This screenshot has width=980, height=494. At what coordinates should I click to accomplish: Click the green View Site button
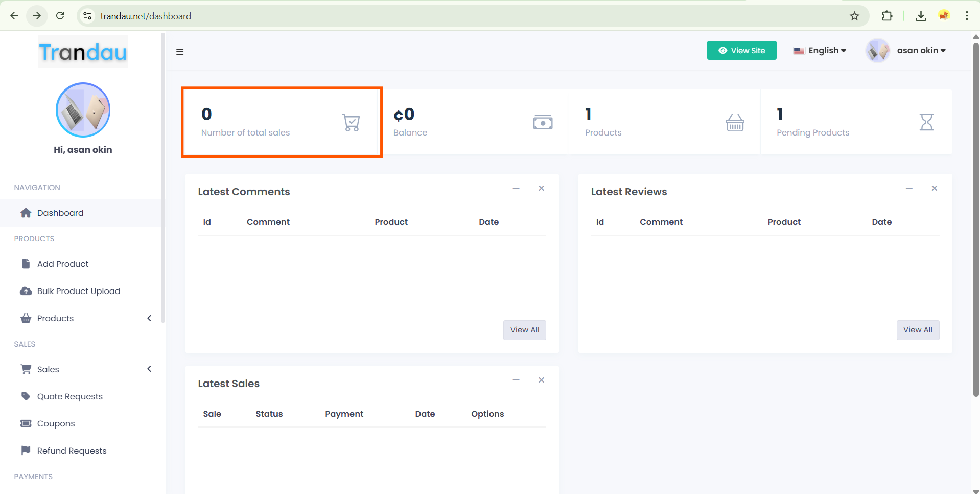click(x=741, y=51)
